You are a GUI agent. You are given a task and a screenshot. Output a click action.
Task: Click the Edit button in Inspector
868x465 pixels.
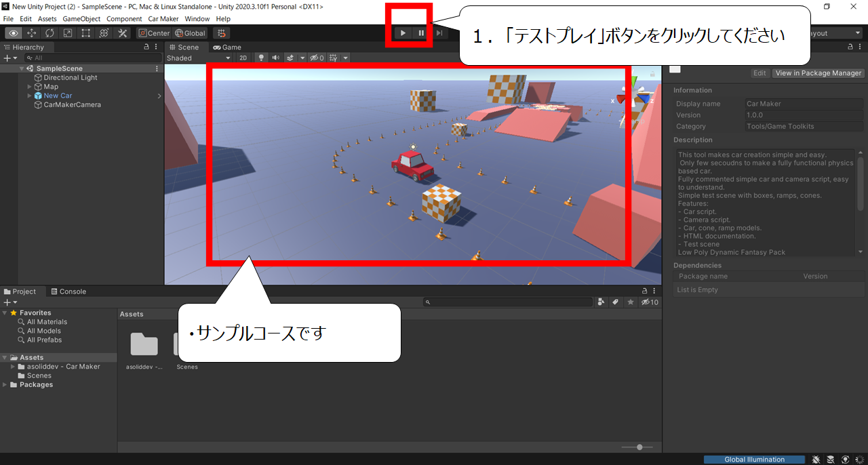[760, 73]
